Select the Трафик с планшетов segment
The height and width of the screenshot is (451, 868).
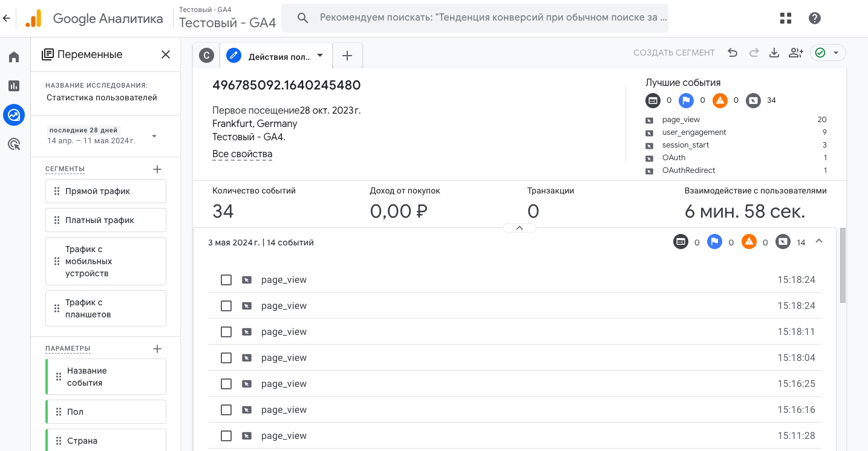coord(106,308)
